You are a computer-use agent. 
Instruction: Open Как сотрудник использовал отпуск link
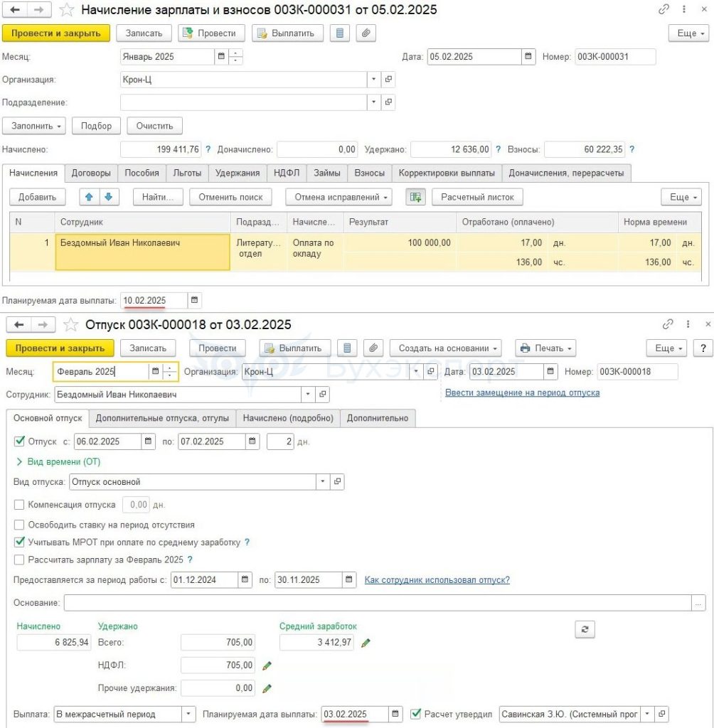click(x=437, y=580)
